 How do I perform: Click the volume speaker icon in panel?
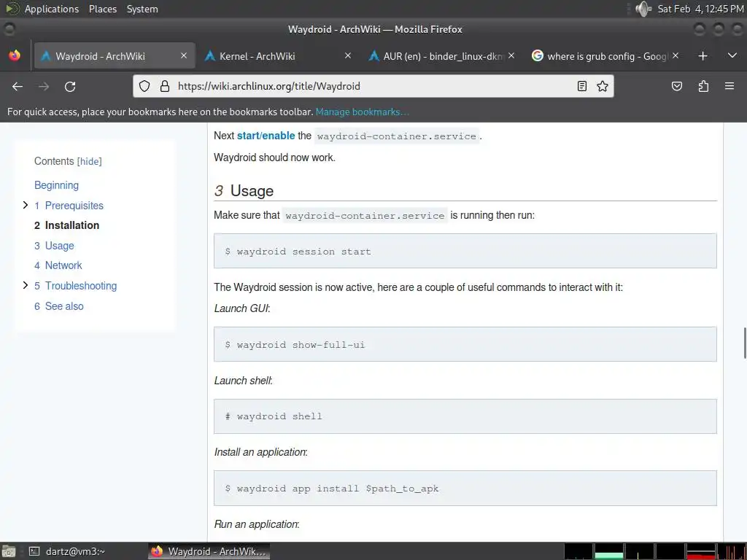643,9
